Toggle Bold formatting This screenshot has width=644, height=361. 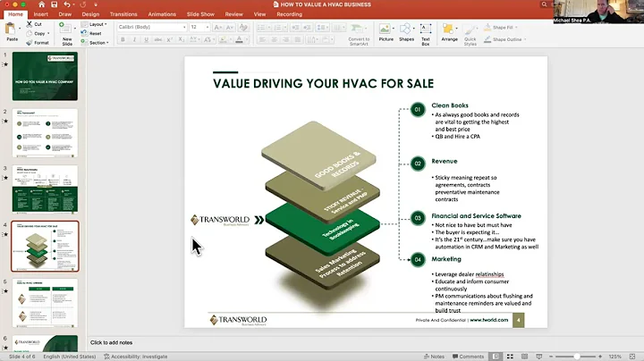pos(123,39)
